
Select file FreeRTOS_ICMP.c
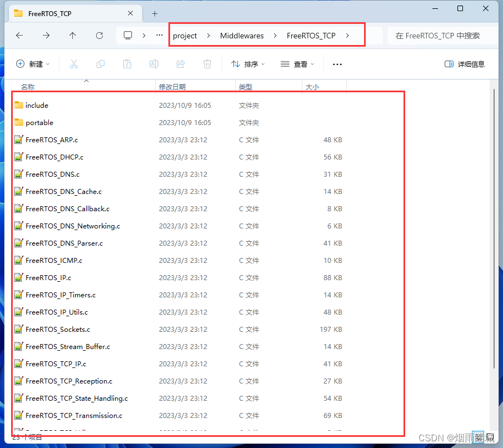178,261
